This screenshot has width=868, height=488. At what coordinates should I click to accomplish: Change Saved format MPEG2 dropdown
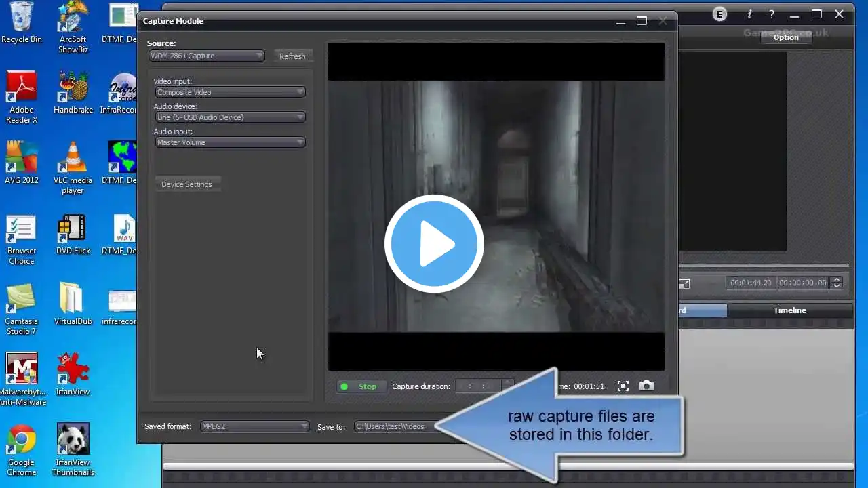[x=254, y=426]
